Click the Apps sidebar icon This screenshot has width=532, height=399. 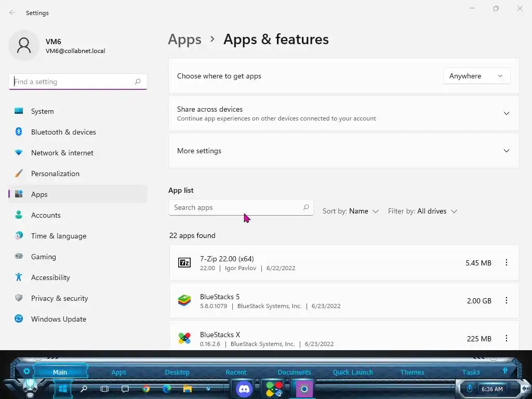tap(19, 194)
